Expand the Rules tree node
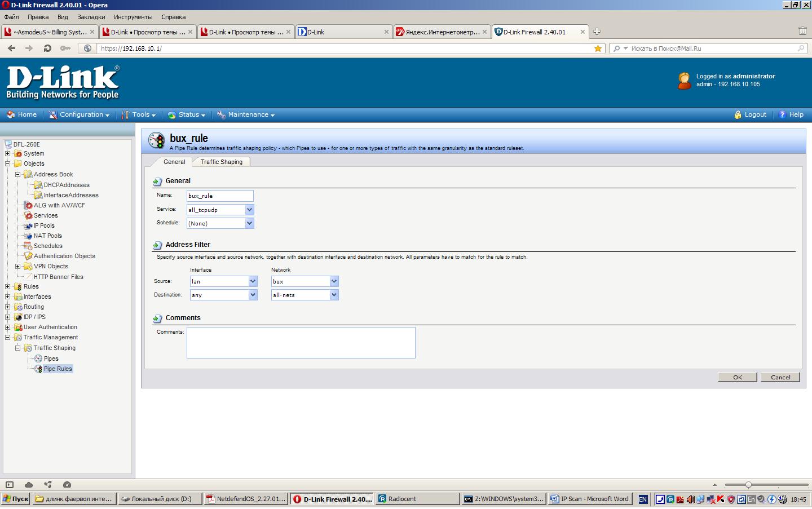 pyautogui.click(x=8, y=286)
